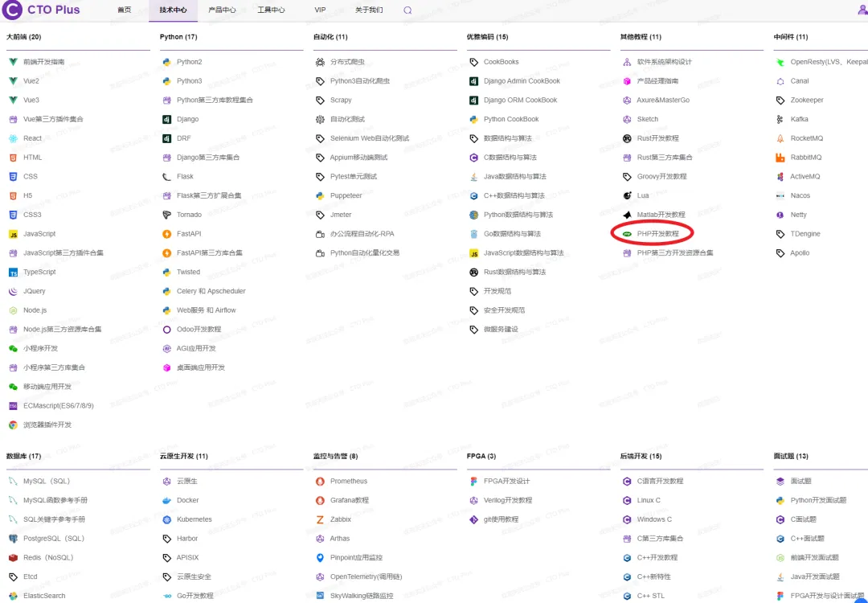The image size is (868, 603).
Task: Click the Python icon beside Python2
Action: pos(166,62)
